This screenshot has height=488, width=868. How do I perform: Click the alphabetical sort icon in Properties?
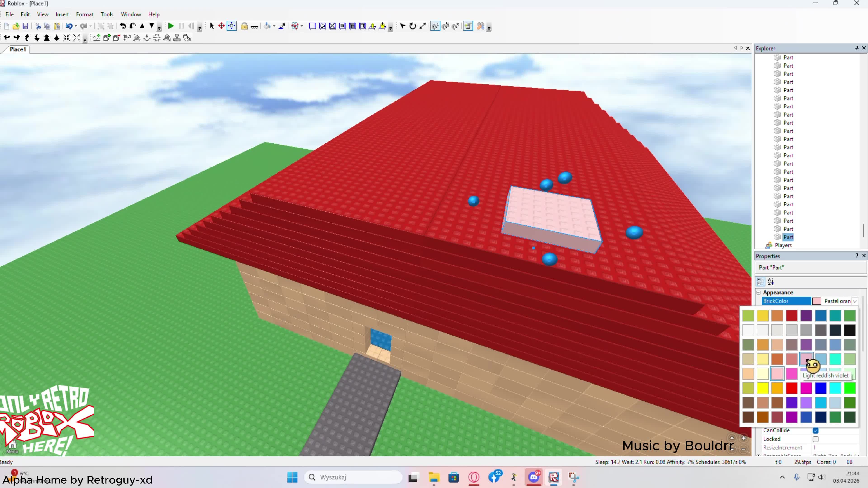pos(771,282)
